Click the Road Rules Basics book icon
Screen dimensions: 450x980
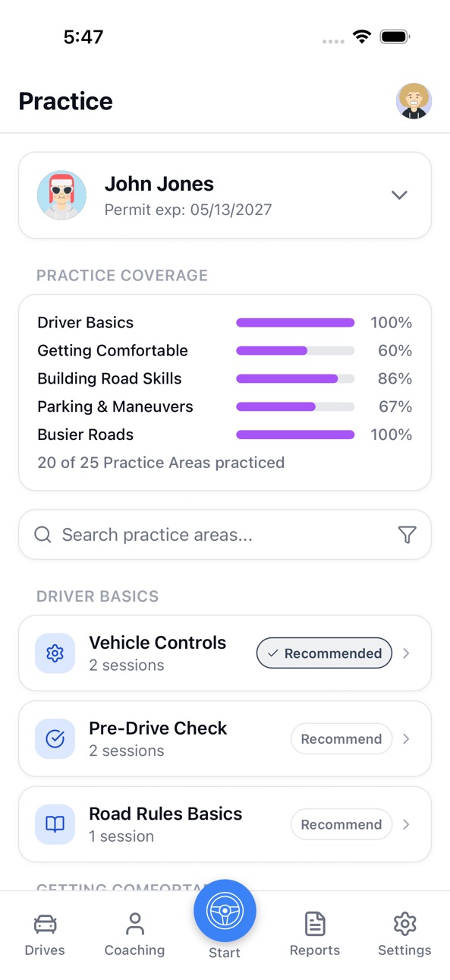click(x=55, y=824)
